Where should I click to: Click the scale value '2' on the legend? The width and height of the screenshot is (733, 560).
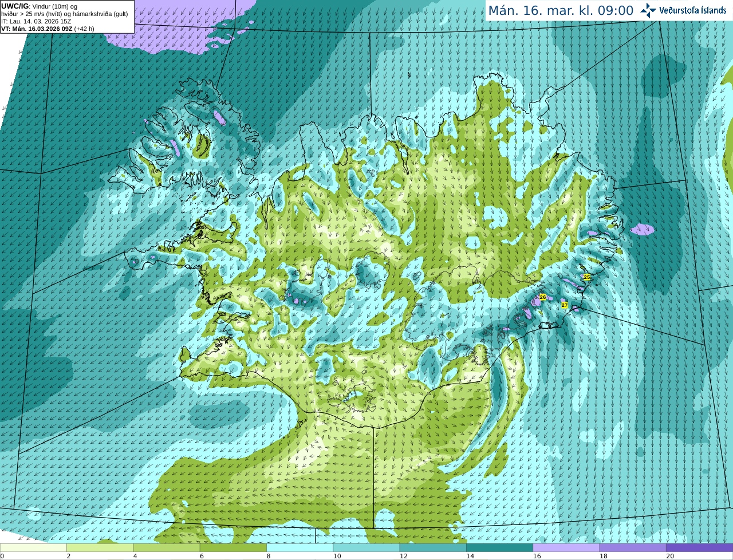coord(69,556)
